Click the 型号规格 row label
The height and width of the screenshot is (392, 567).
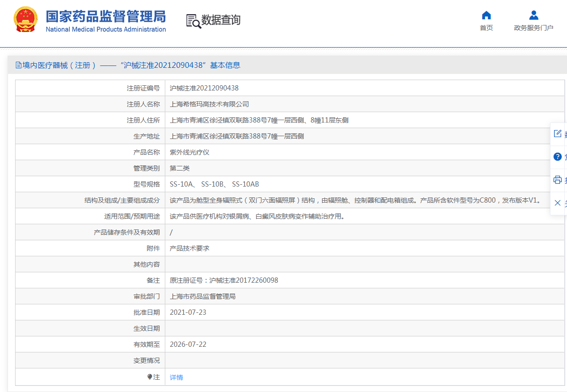tap(146, 184)
